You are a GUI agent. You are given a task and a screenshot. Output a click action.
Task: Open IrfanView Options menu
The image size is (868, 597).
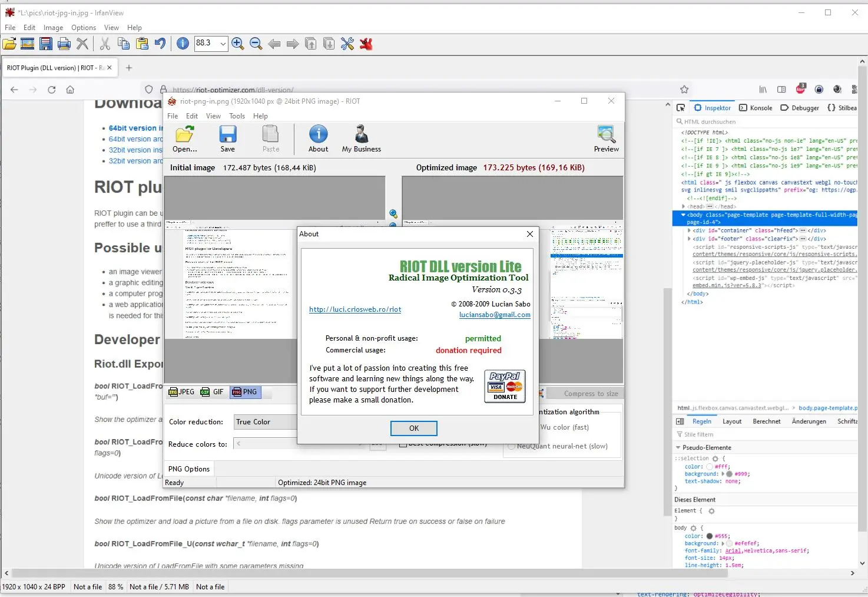coord(84,28)
